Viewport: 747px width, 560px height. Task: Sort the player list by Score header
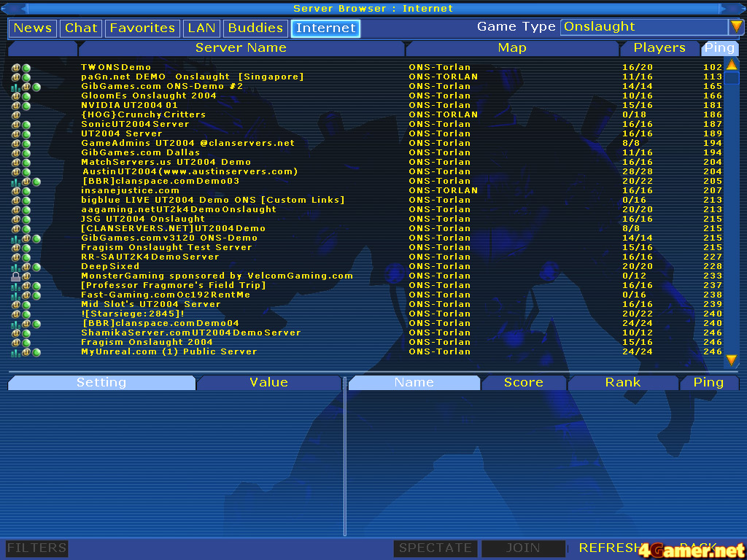(524, 382)
